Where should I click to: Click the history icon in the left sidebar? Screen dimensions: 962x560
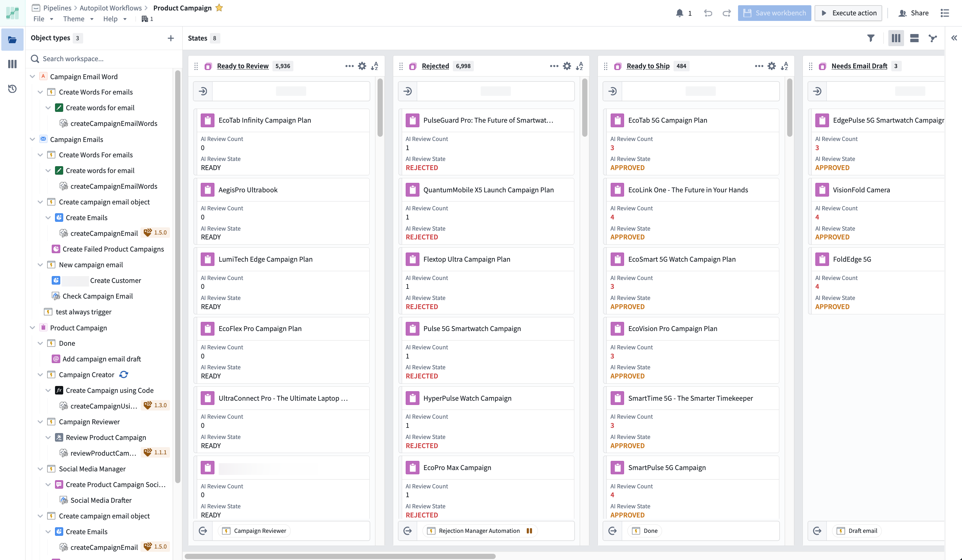tap(12, 89)
